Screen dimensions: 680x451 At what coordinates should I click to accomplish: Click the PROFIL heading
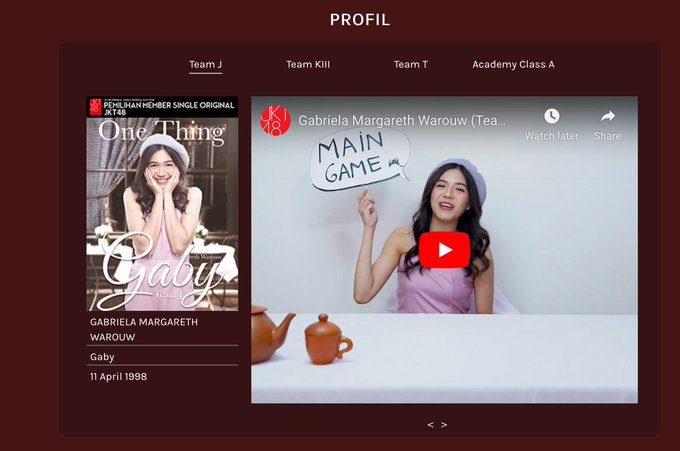(x=360, y=20)
